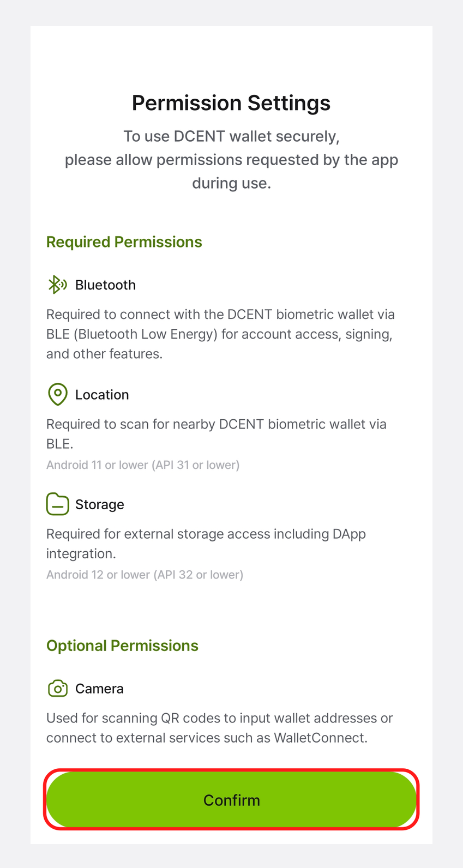Click the Camera icon
463x868 pixels.
[58, 689]
